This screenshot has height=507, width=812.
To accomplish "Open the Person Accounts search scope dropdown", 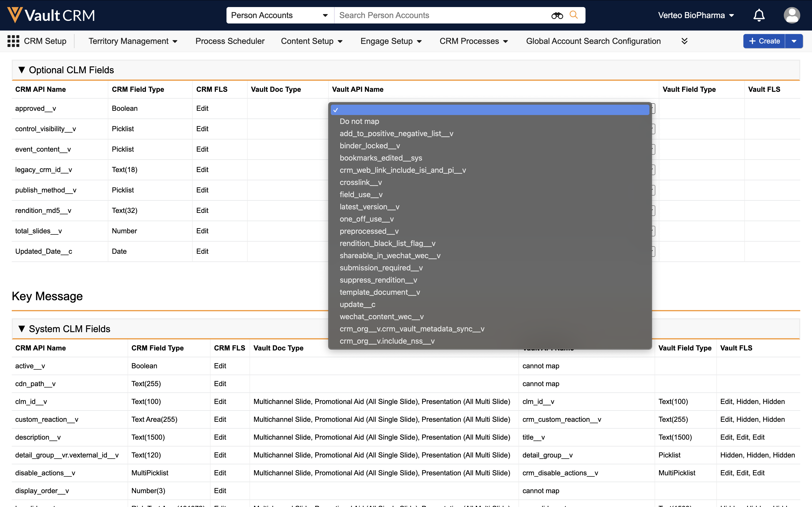I will [x=280, y=15].
